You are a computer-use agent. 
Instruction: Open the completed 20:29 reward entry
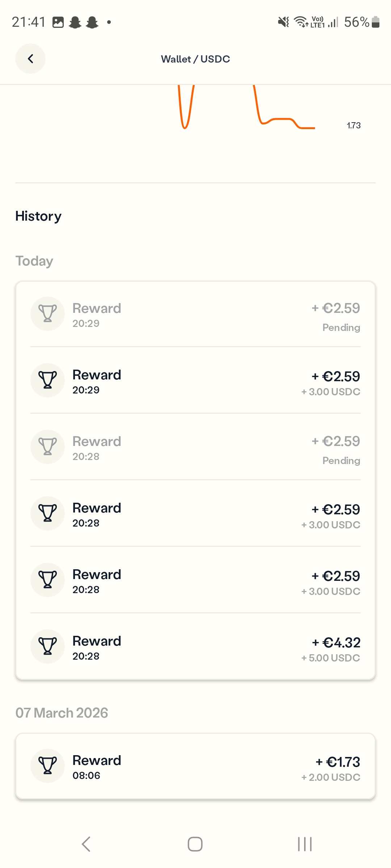click(x=195, y=380)
